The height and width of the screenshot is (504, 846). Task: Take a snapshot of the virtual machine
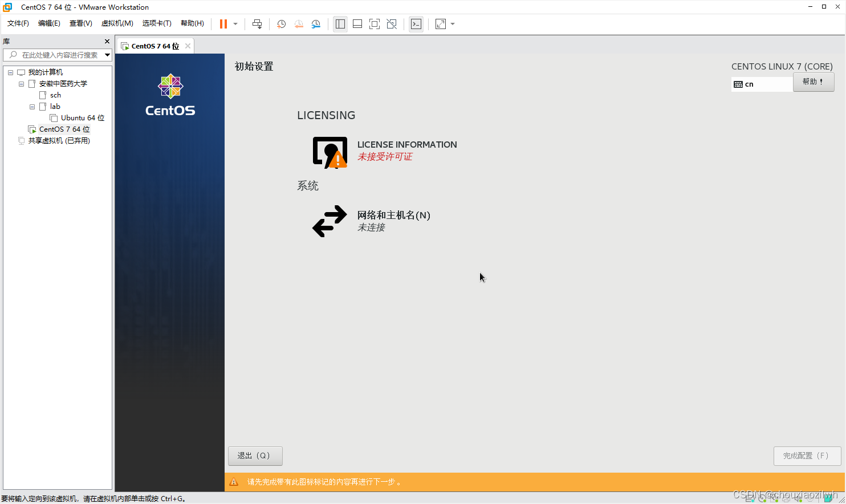pyautogui.click(x=280, y=24)
